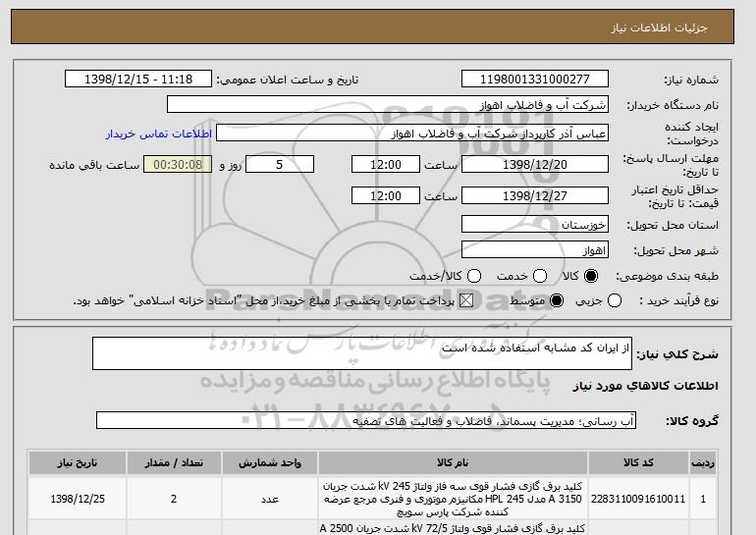The width and height of the screenshot is (756, 535).
Task: Select the کالا radio button
Action: [x=591, y=276]
